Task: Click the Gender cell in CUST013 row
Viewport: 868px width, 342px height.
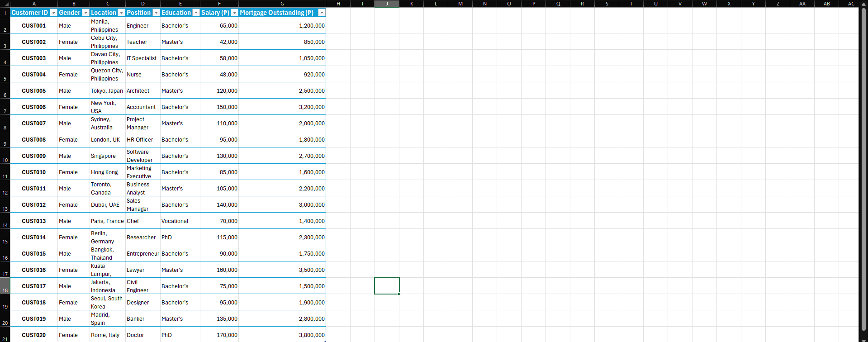Action: (x=74, y=221)
